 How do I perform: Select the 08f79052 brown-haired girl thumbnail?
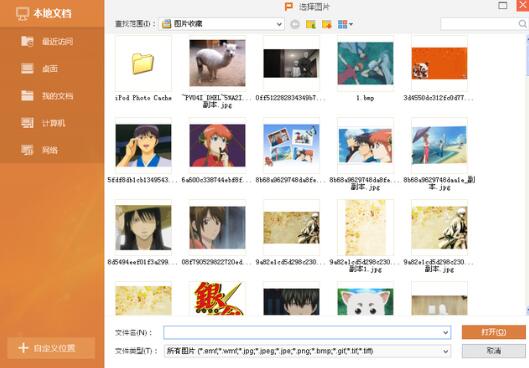tap(217, 228)
